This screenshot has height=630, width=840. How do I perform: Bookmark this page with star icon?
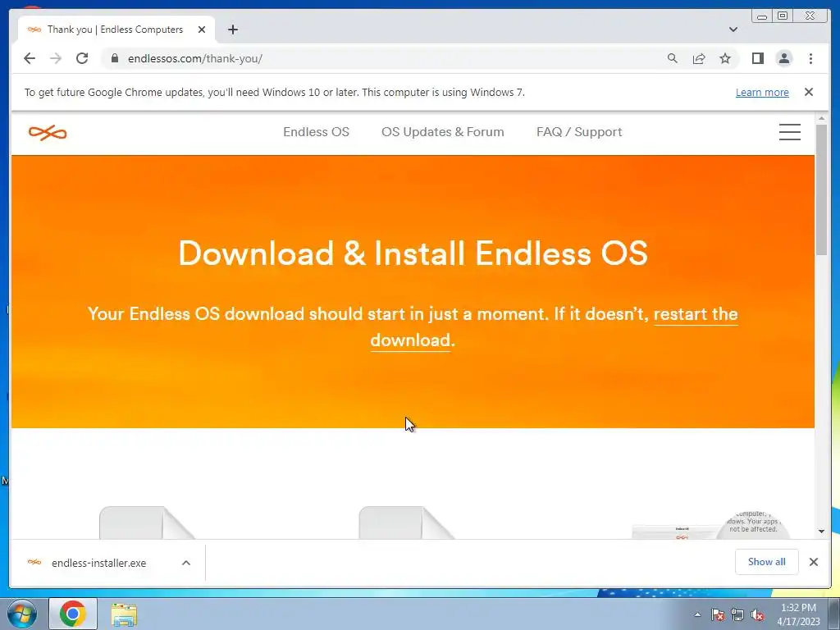725,58
